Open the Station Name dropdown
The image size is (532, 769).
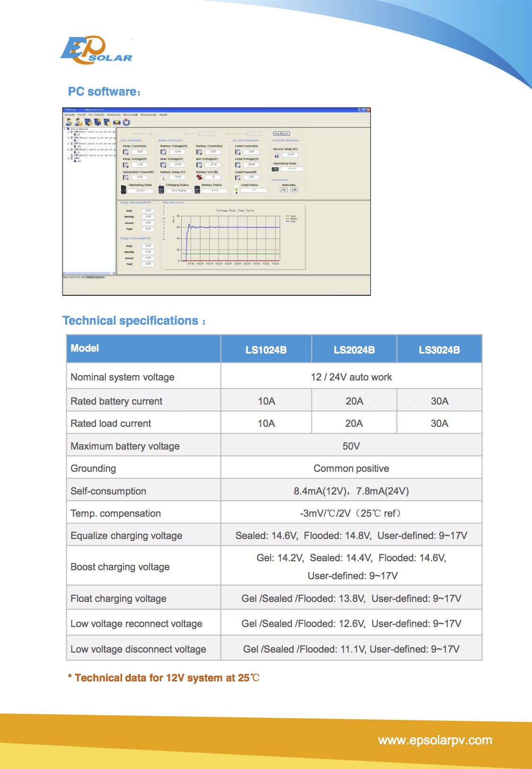pyautogui.click(x=157, y=133)
